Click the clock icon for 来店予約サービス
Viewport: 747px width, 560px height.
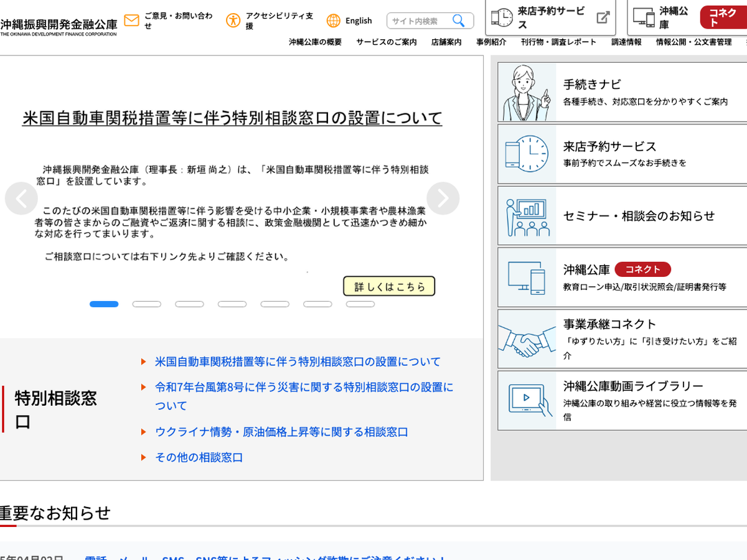click(x=527, y=154)
